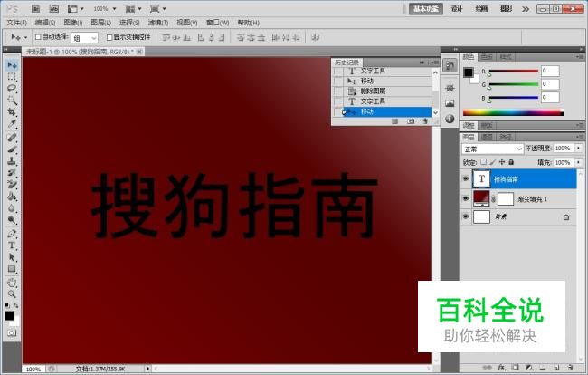Toggle Quick Mask mode icon
This screenshot has height=375, width=588.
(12, 332)
